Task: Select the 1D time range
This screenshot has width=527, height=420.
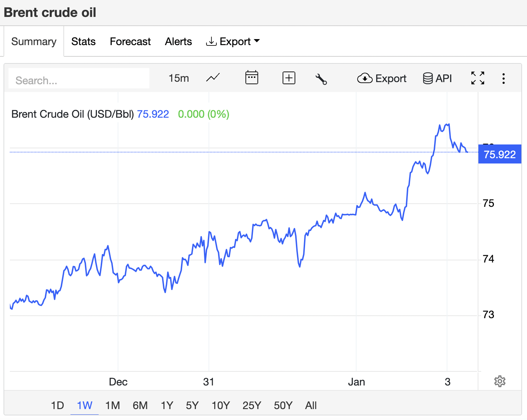Action: click(57, 406)
